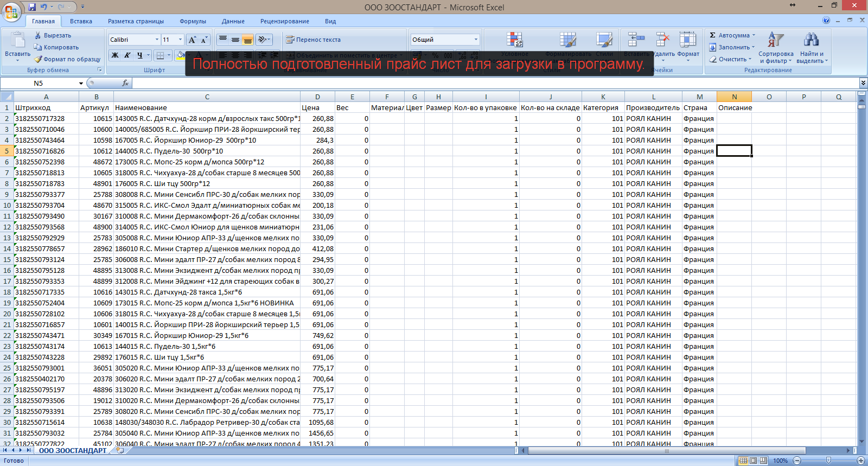
Task: Toggle bold Ж formatting
Action: (x=115, y=55)
